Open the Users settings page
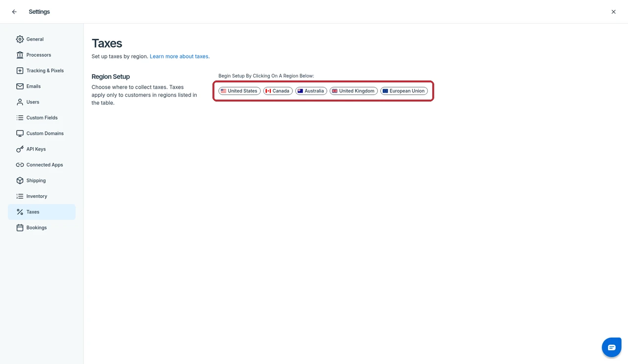This screenshot has width=628, height=364. pos(42,102)
